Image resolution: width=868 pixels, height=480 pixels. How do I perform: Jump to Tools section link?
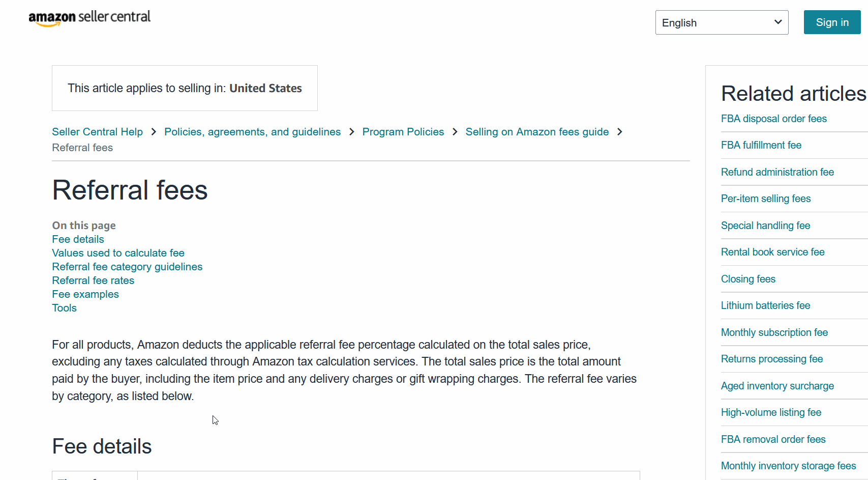(64, 308)
